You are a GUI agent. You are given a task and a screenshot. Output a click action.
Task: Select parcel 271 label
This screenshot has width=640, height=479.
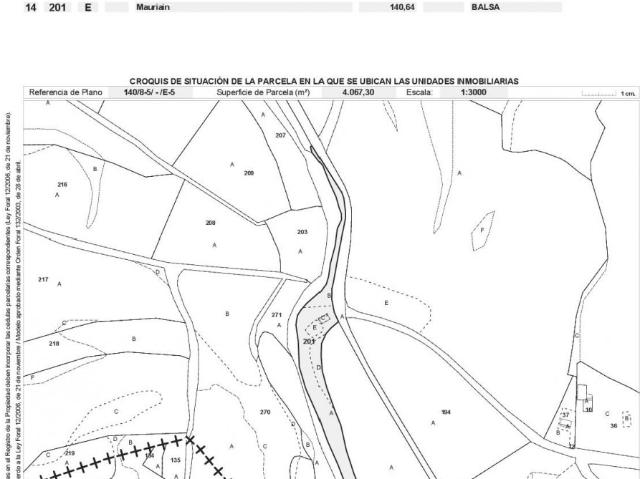pyautogui.click(x=277, y=315)
